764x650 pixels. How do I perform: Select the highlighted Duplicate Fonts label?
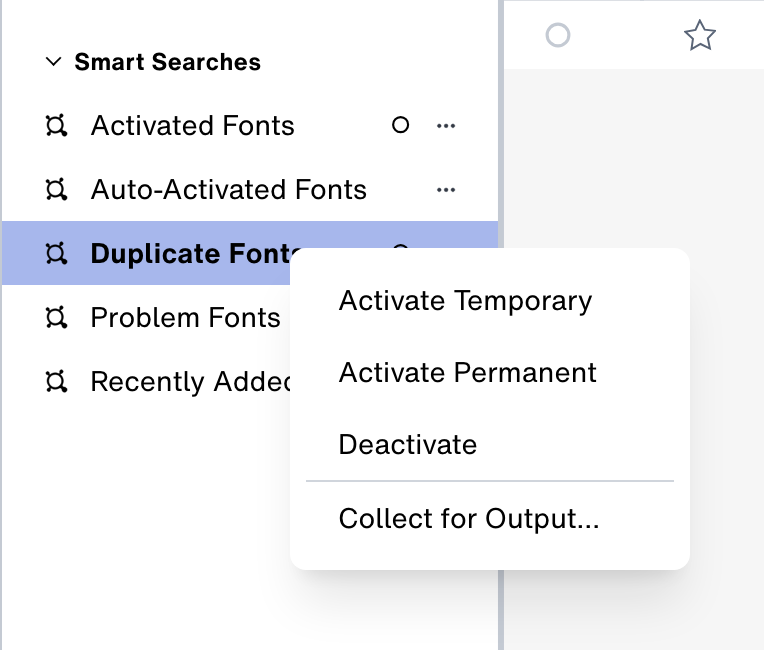coord(190,254)
